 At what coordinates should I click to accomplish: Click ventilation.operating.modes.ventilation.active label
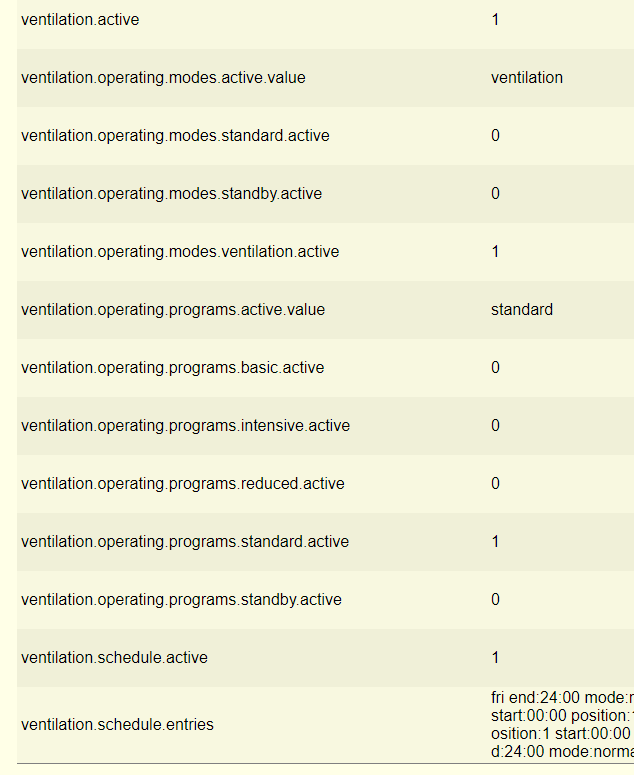pos(180,252)
